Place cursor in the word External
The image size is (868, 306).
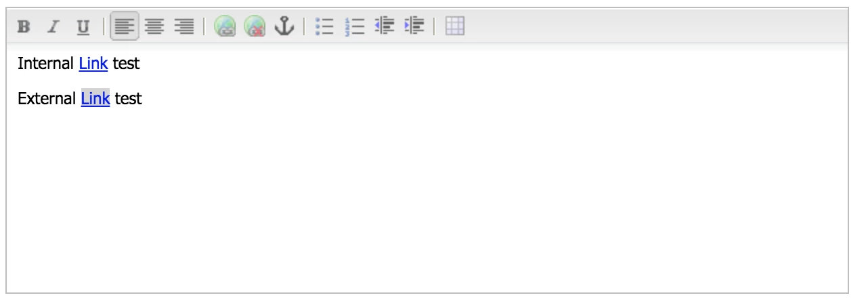tap(47, 98)
